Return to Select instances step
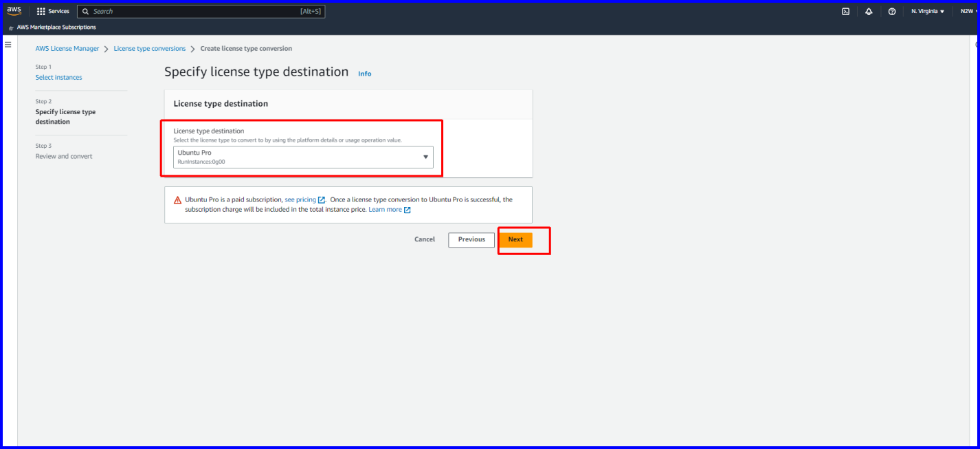Image resolution: width=980 pixels, height=449 pixels. pos(58,78)
